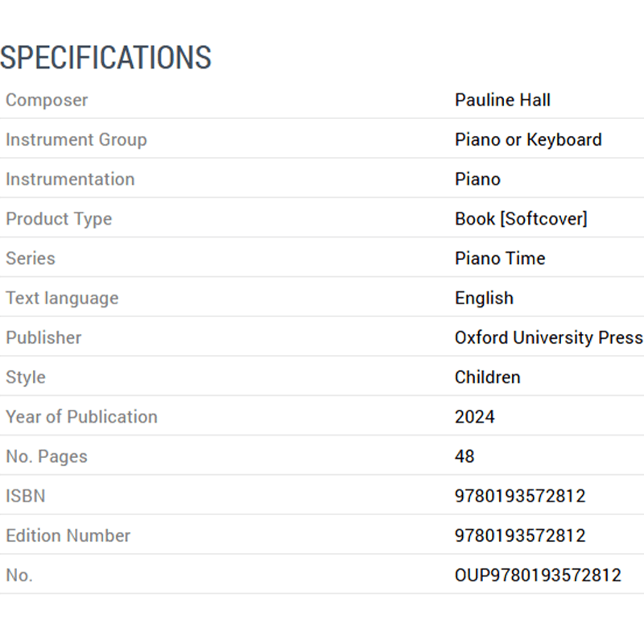This screenshot has width=644, height=644.
Task: Click the Edition Number value
Action: [x=519, y=535]
